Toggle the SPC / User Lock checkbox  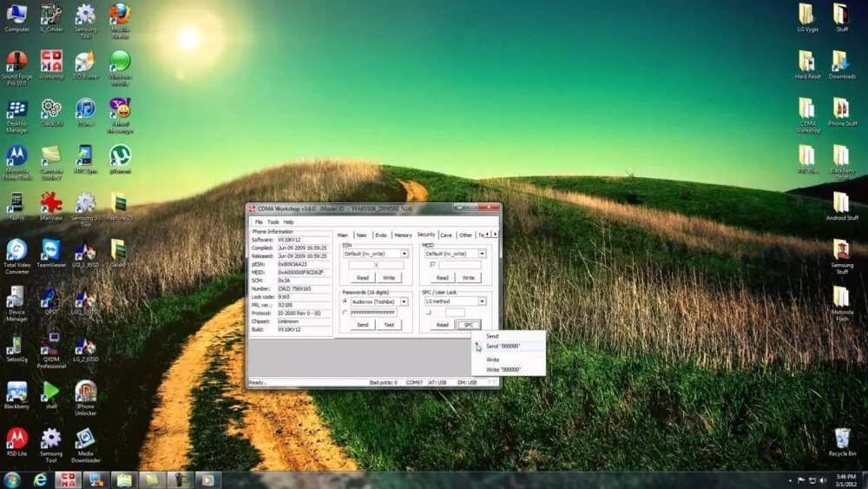tap(429, 313)
